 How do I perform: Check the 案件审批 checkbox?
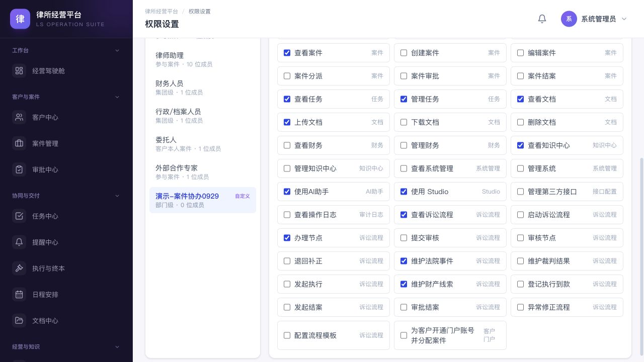(404, 76)
